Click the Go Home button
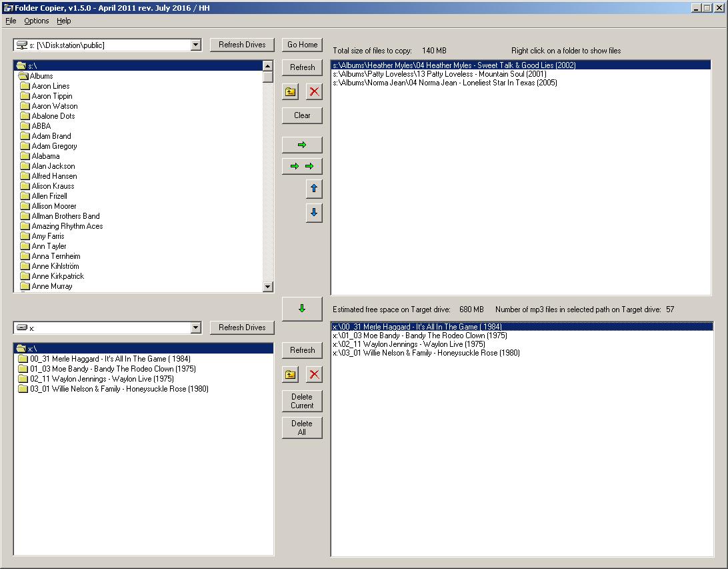728x569 pixels. (x=302, y=45)
